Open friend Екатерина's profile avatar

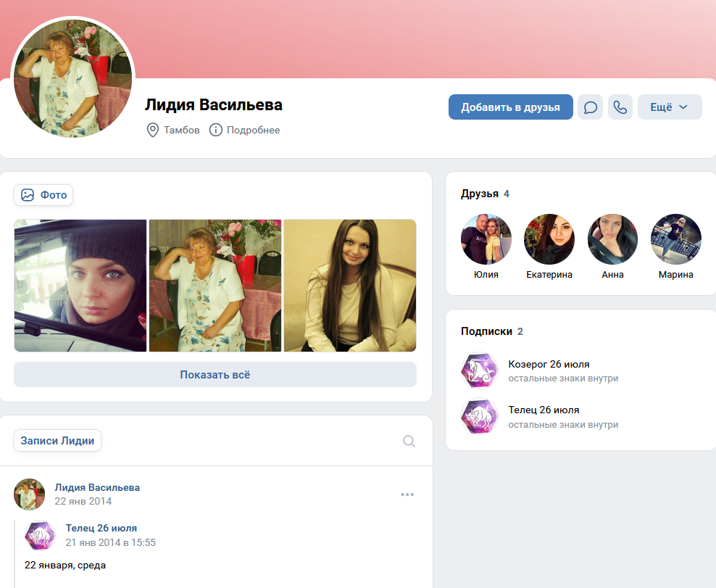tap(549, 239)
